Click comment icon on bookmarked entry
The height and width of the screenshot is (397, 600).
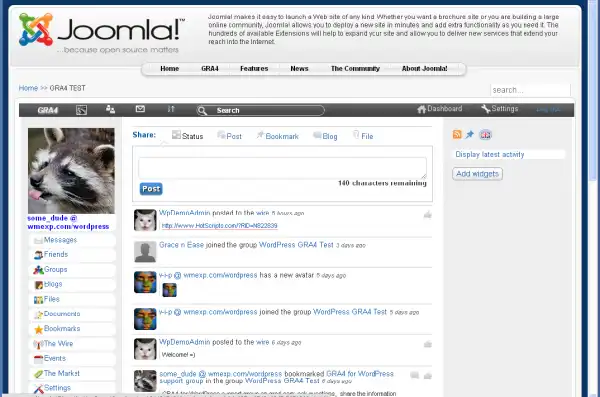(x=414, y=375)
